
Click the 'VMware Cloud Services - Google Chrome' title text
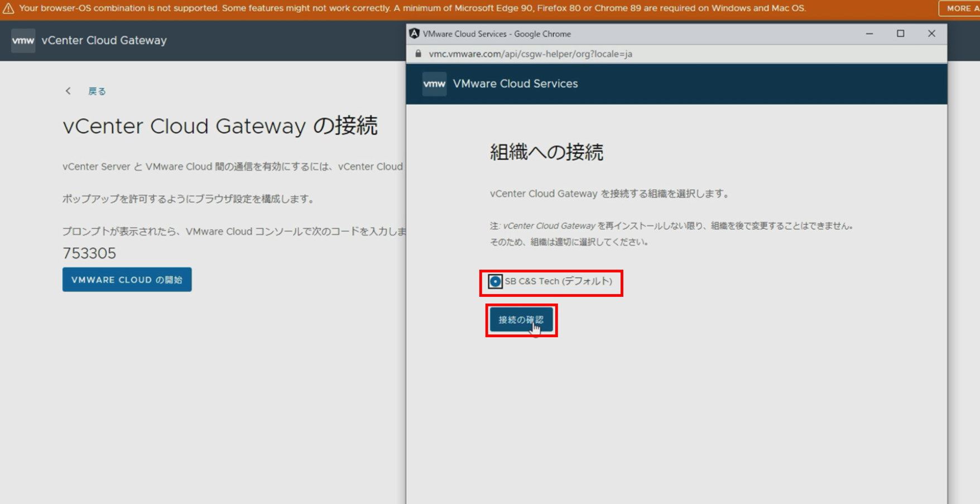tap(497, 34)
